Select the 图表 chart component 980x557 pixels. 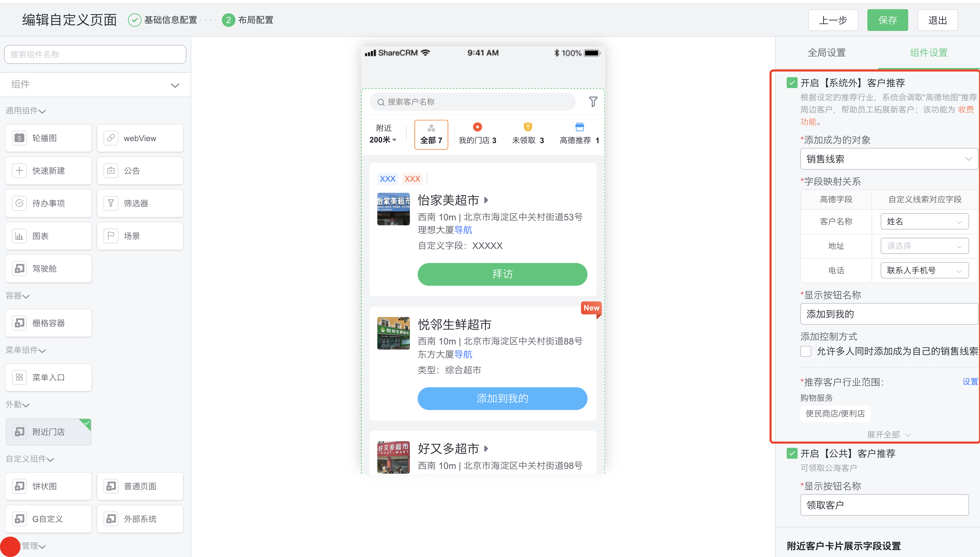point(49,236)
